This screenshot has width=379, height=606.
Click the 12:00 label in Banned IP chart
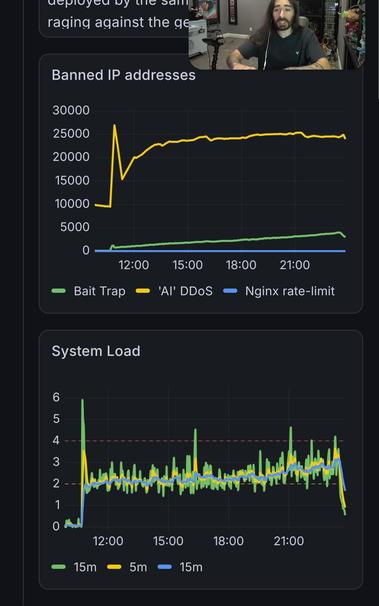tap(134, 265)
